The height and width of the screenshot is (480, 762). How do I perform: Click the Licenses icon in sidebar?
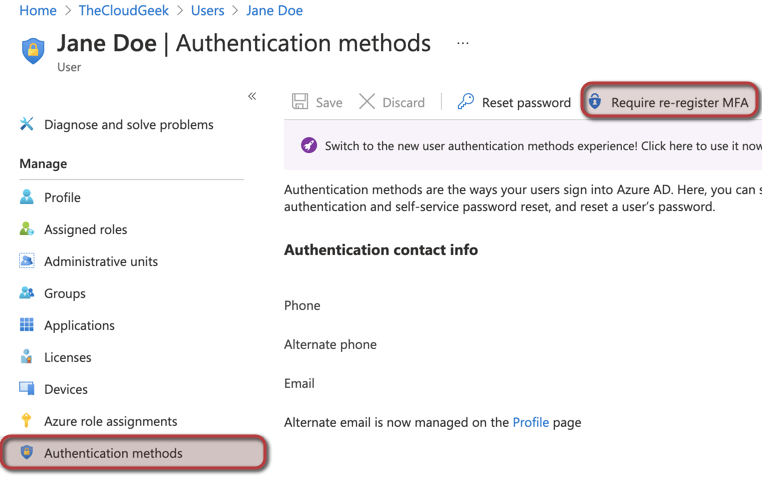[x=27, y=357]
